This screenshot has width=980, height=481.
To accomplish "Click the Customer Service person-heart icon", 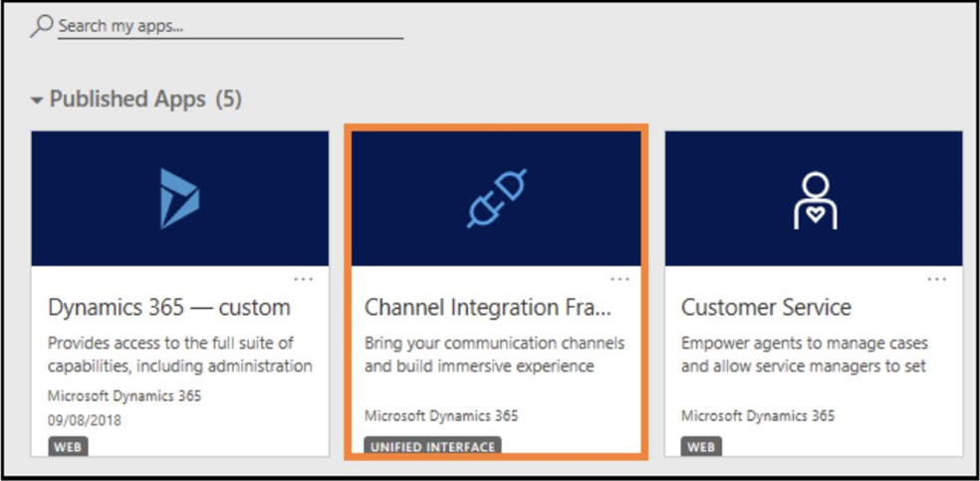I will click(815, 201).
